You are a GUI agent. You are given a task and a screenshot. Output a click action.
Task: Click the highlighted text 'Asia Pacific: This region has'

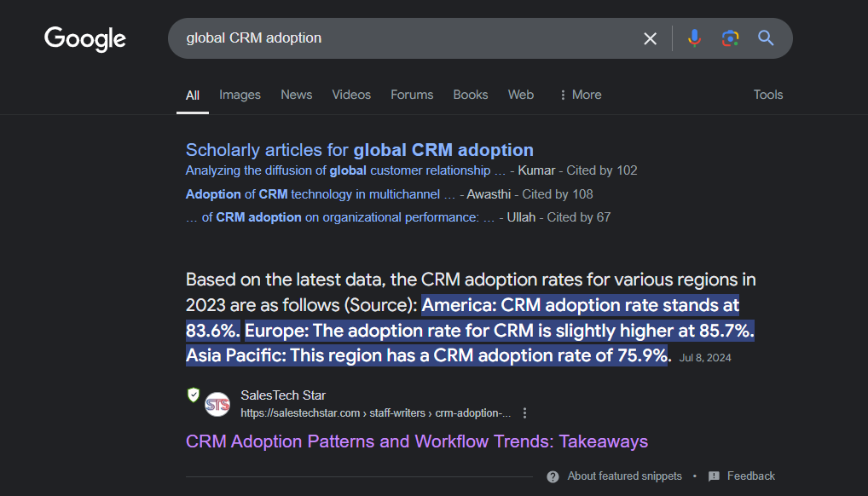307,355
